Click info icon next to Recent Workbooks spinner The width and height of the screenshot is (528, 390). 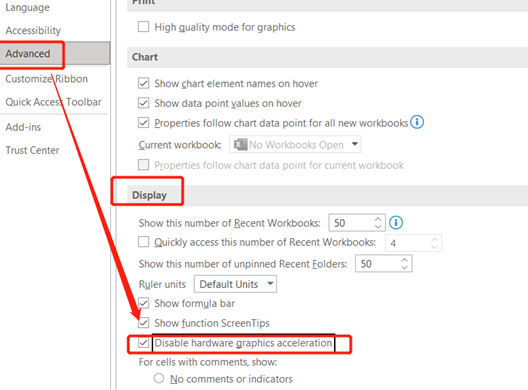(396, 223)
